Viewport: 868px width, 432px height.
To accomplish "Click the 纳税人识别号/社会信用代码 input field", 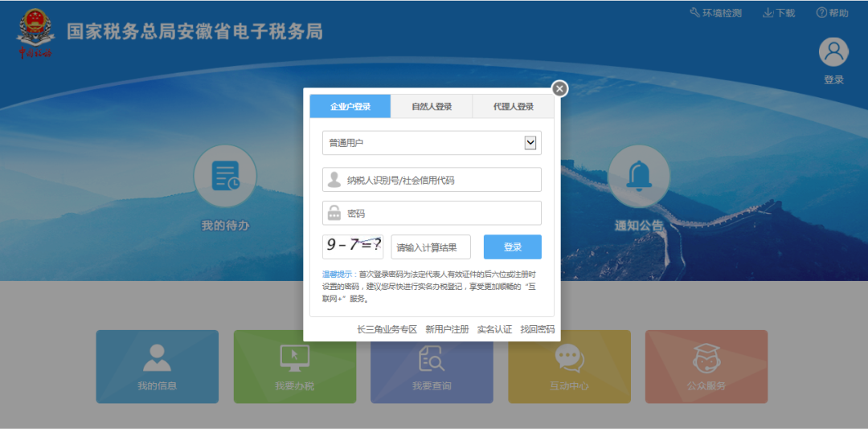I will [432, 180].
